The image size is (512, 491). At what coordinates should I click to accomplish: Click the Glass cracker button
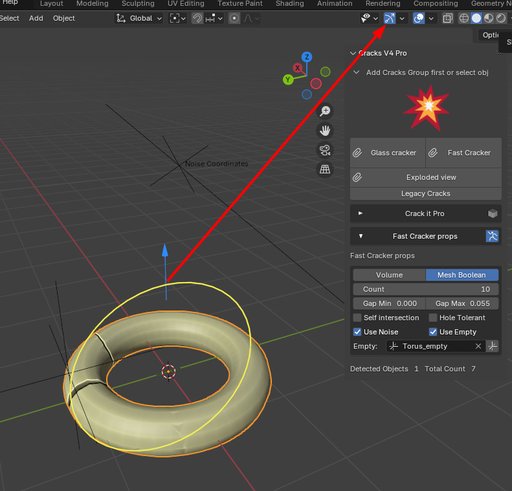pos(388,153)
